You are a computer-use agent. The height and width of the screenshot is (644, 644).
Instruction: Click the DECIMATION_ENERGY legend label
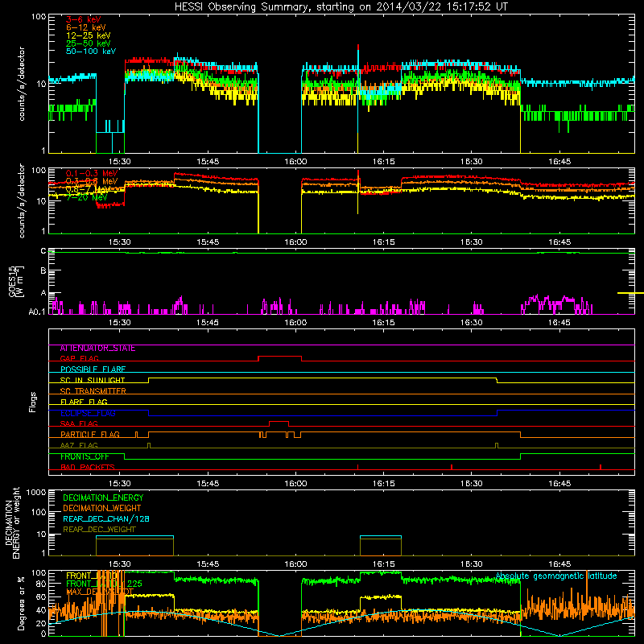tap(103, 497)
